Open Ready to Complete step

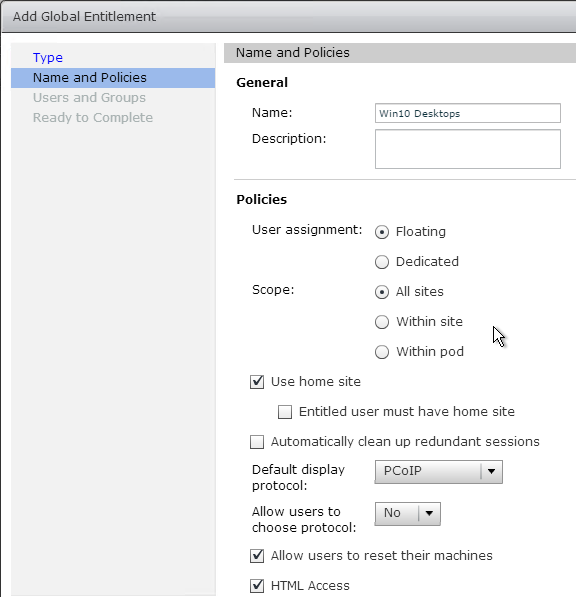point(93,118)
